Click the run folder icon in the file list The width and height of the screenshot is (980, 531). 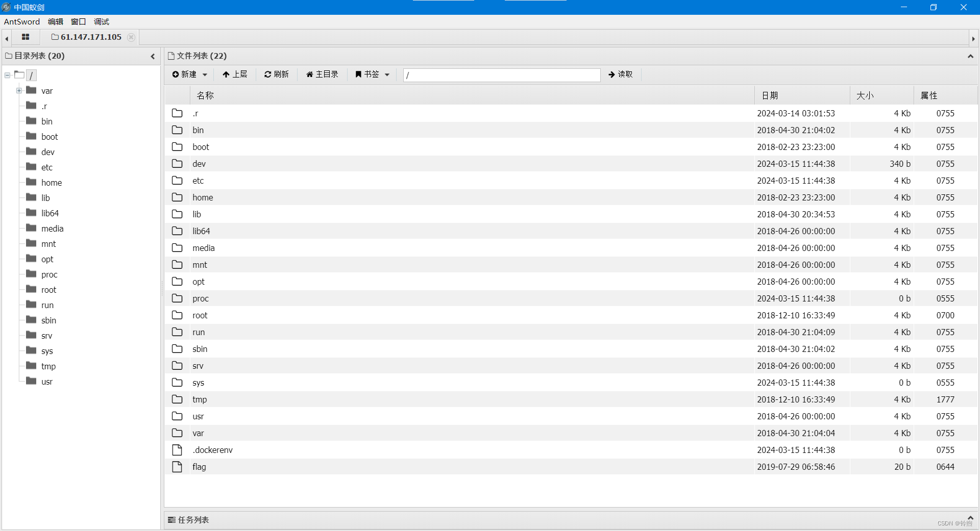[x=177, y=332]
